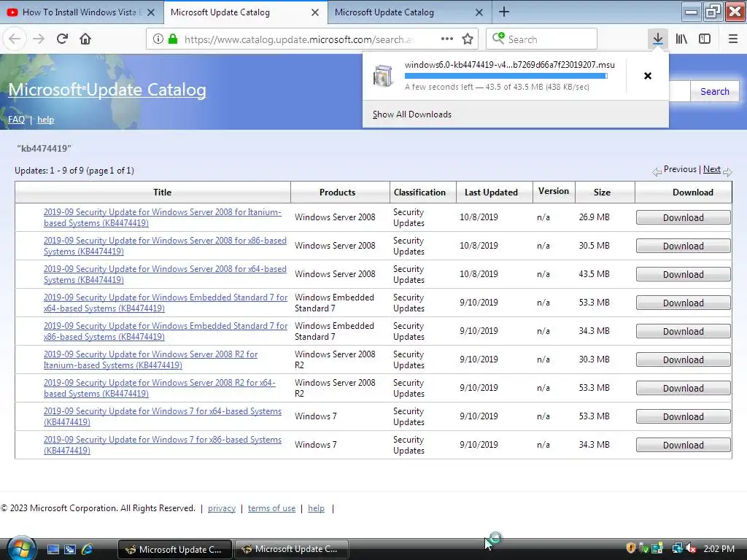Click the Windows Start orb

click(x=21, y=548)
